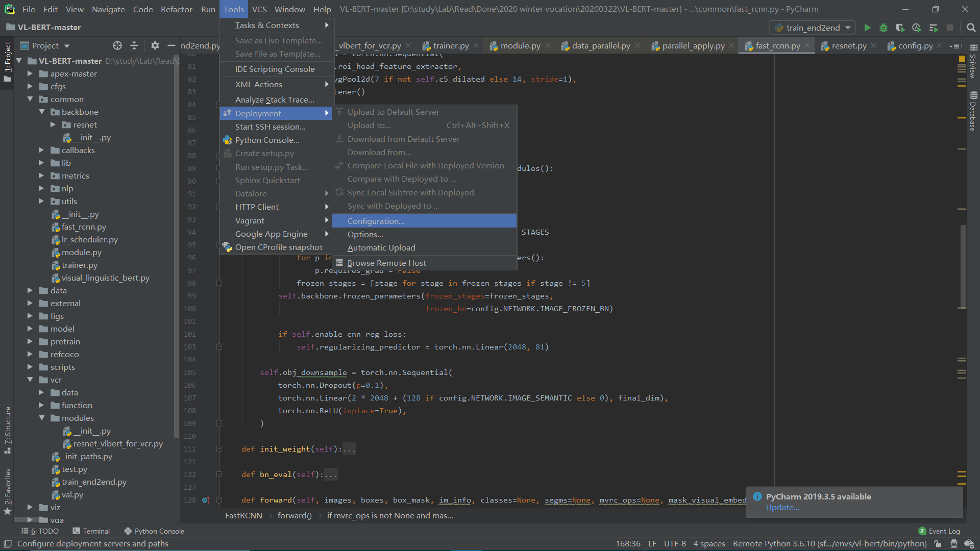
Task: Open the Database side panel
Action: point(973,111)
